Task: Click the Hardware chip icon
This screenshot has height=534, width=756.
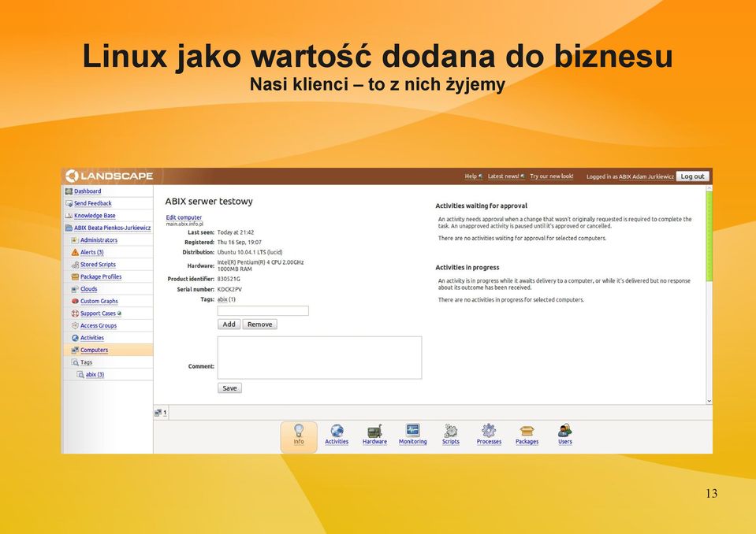Action: tap(374, 431)
